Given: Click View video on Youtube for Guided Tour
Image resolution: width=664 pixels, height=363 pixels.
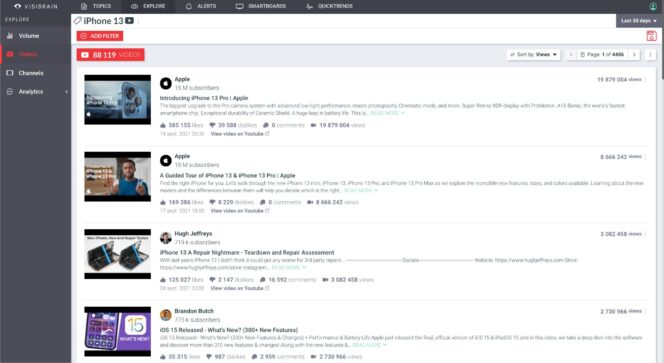Looking at the screenshot, I should 240,211.
